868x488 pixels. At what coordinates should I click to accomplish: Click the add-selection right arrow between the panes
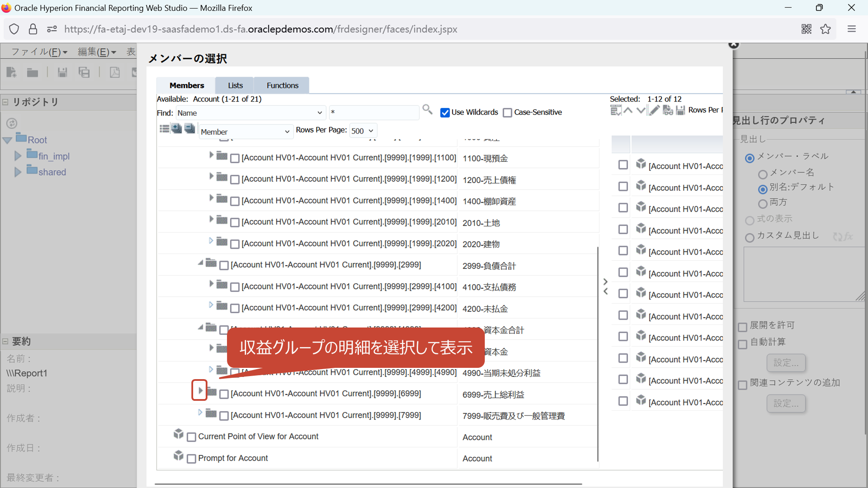(605, 282)
